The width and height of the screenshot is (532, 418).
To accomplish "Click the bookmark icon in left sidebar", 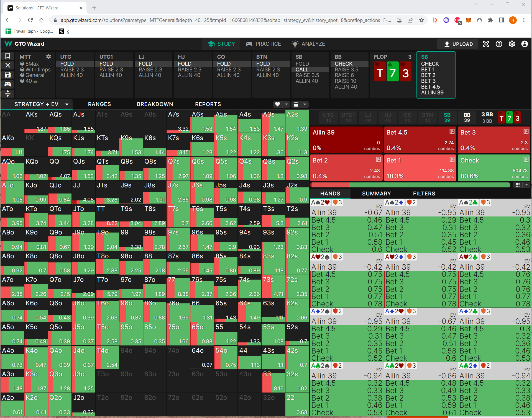I will coord(8,56).
